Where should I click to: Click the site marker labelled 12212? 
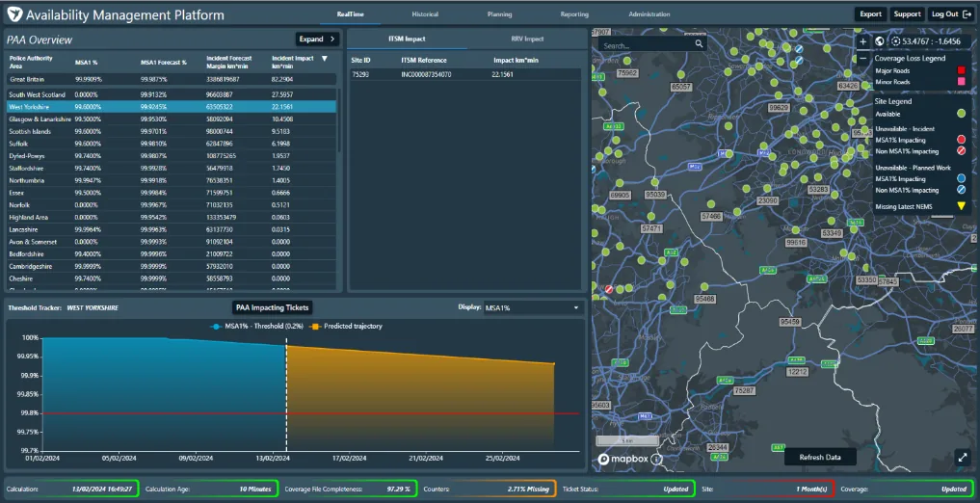[x=798, y=371]
